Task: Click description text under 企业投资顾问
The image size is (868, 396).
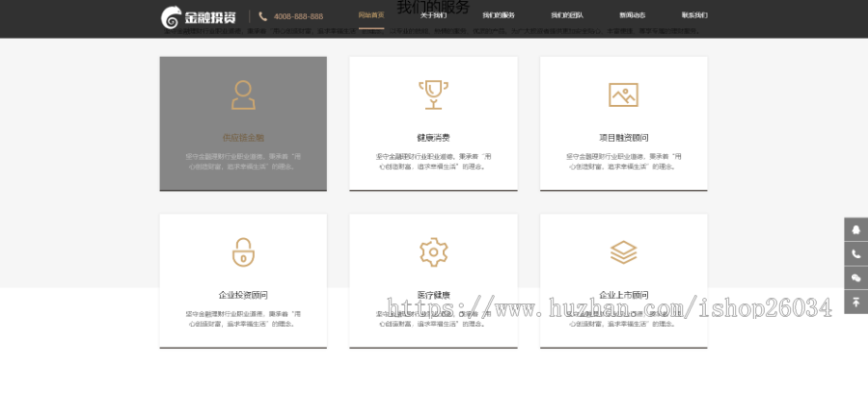Action: [x=243, y=319]
